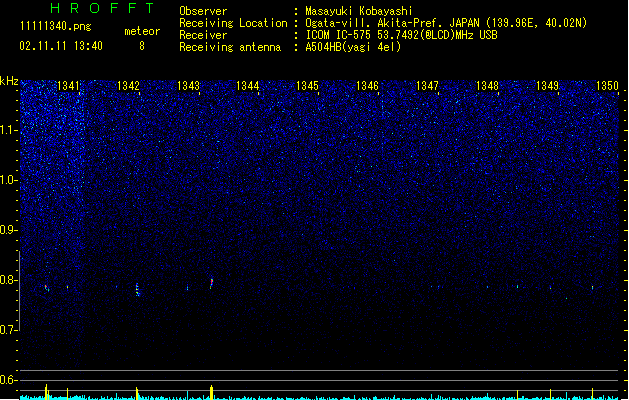This screenshot has width=629, height=400.
Task: Select the filename 11111340.png
Action: tap(55, 26)
